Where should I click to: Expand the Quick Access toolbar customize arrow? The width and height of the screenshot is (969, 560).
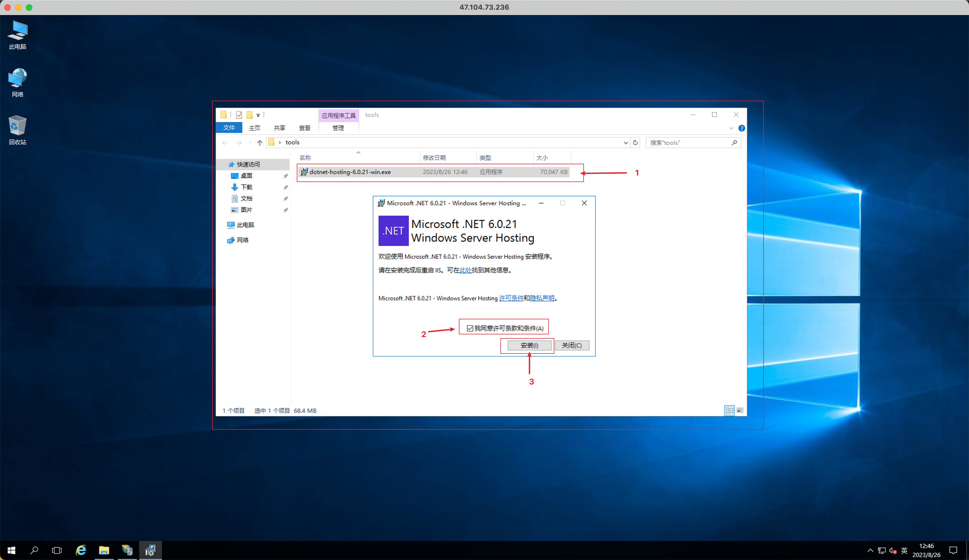pyautogui.click(x=258, y=115)
